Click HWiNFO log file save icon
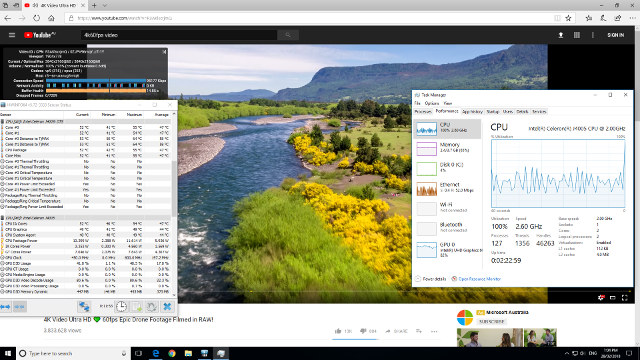640x360 pixels. point(136,306)
